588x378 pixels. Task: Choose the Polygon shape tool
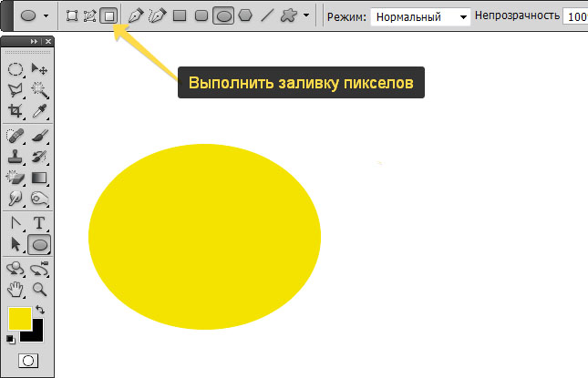[244, 15]
